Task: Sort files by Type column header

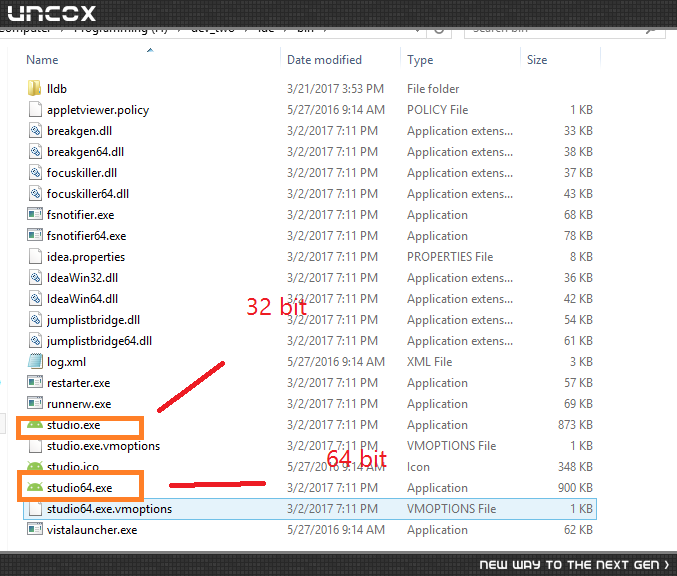Action: (x=420, y=60)
